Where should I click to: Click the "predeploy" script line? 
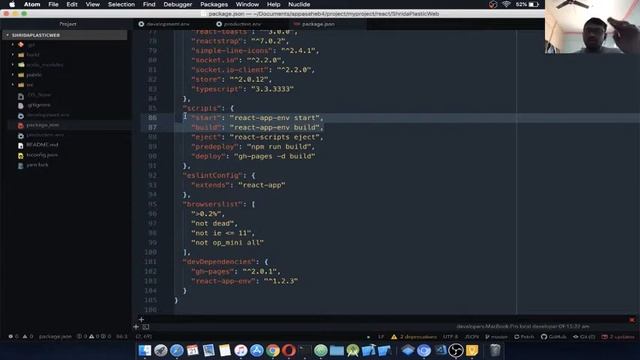click(x=253, y=147)
